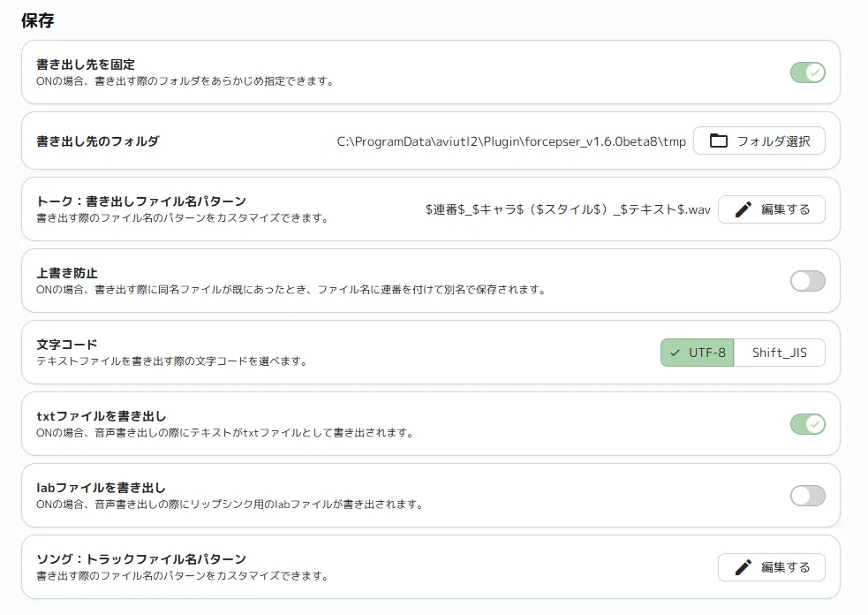Click the 文字コード description text

click(171, 361)
